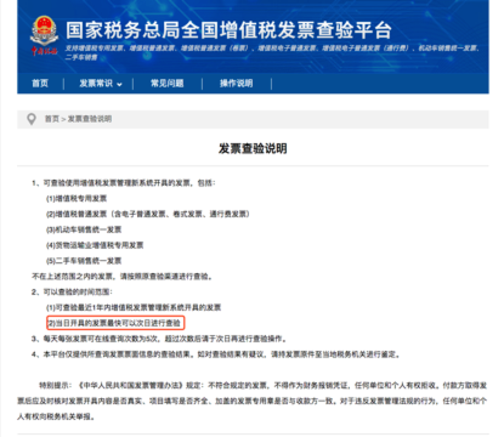The height and width of the screenshot is (437, 504).
Task: Open the 首页 navigation menu item
Action: click(x=40, y=84)
